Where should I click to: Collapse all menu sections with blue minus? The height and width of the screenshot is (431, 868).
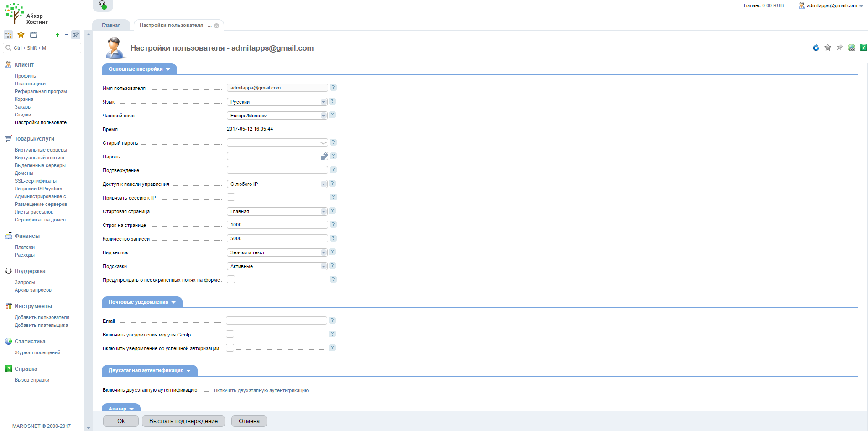[67, 35]
